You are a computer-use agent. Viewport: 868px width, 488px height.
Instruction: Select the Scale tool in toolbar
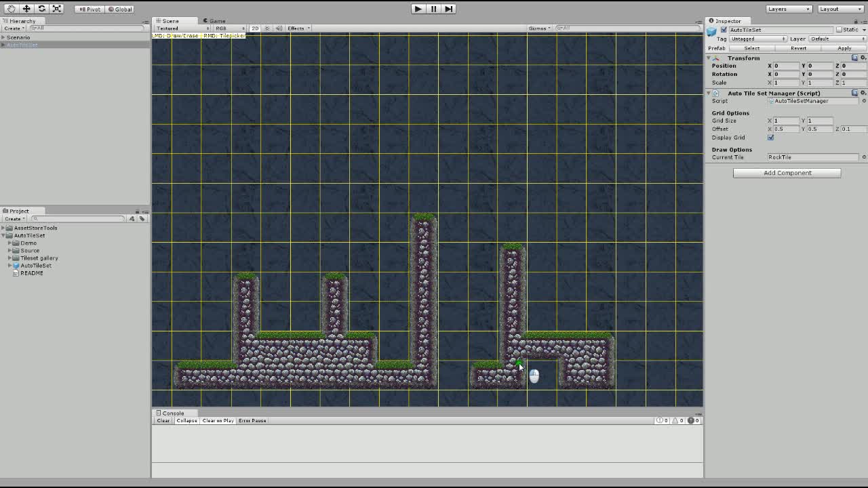click(57, 9)
